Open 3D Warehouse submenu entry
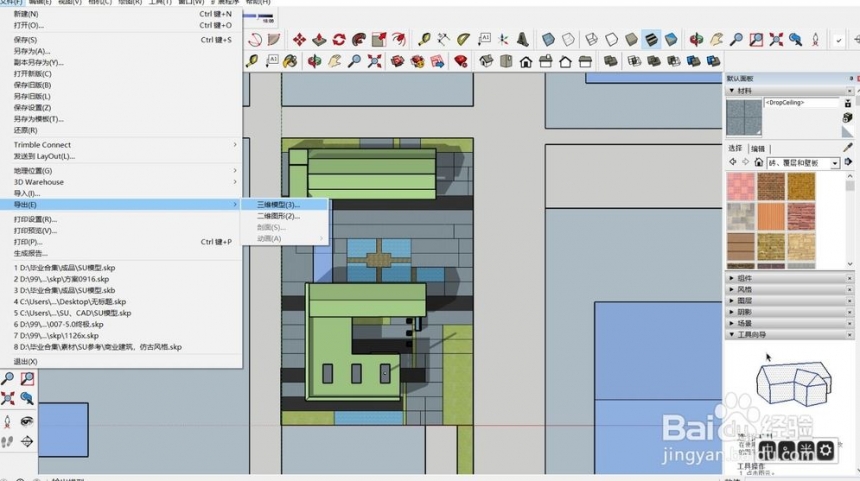 click(122, 182)
